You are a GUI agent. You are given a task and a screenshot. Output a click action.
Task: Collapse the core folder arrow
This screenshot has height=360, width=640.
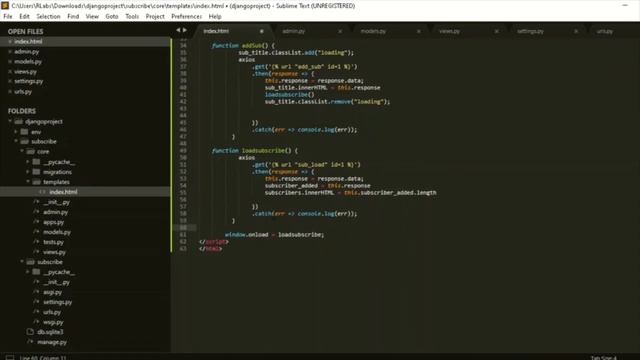(x=22, y=151)
